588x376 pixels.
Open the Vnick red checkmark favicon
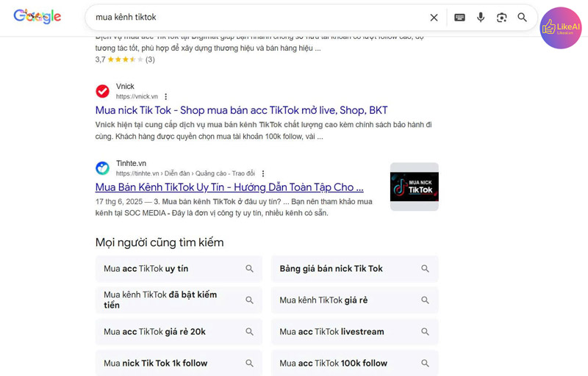pos(102,91)
